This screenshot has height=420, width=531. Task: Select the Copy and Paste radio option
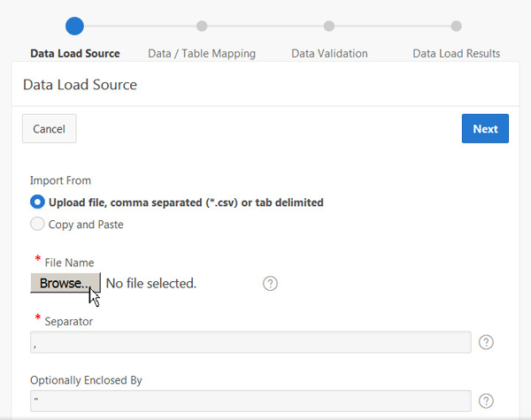[37, 225]
